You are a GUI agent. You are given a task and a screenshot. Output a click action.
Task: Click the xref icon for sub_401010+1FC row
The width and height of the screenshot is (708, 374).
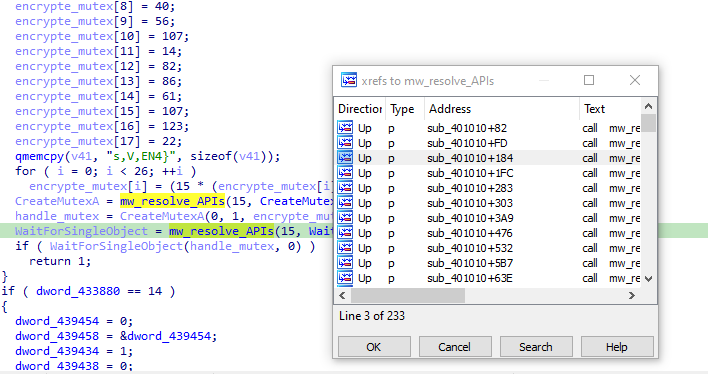click(x=345, y=173)
